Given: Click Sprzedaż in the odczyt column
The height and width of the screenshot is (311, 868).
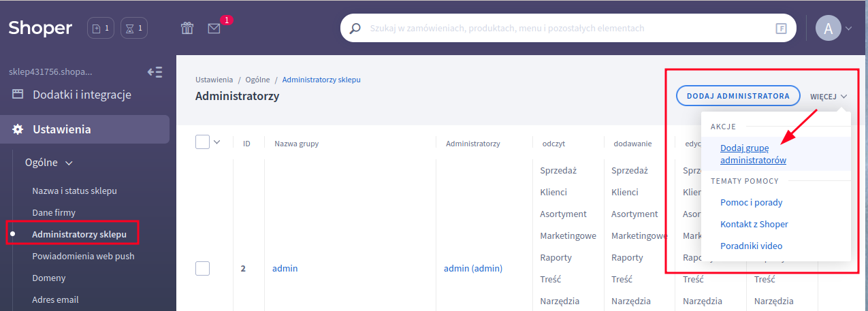Looking at the screenshot, I should coord(558,170).
